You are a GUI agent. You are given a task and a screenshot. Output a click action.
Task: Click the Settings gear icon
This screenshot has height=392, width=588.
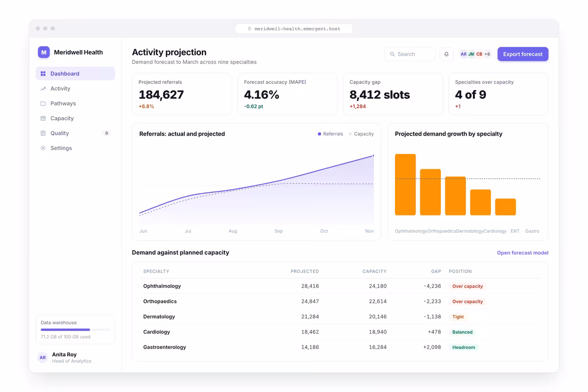click(x=43, y=148)
